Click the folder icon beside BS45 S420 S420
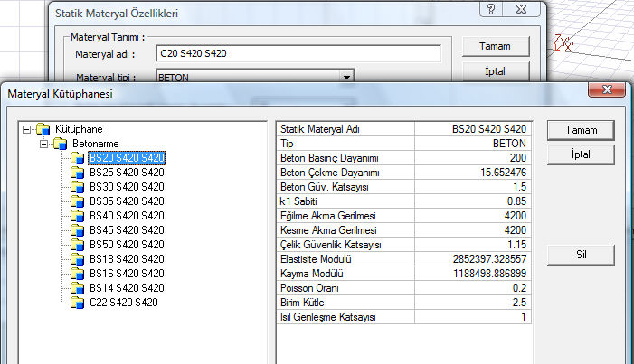Screen dimensions: 634x364 (77, 230)
